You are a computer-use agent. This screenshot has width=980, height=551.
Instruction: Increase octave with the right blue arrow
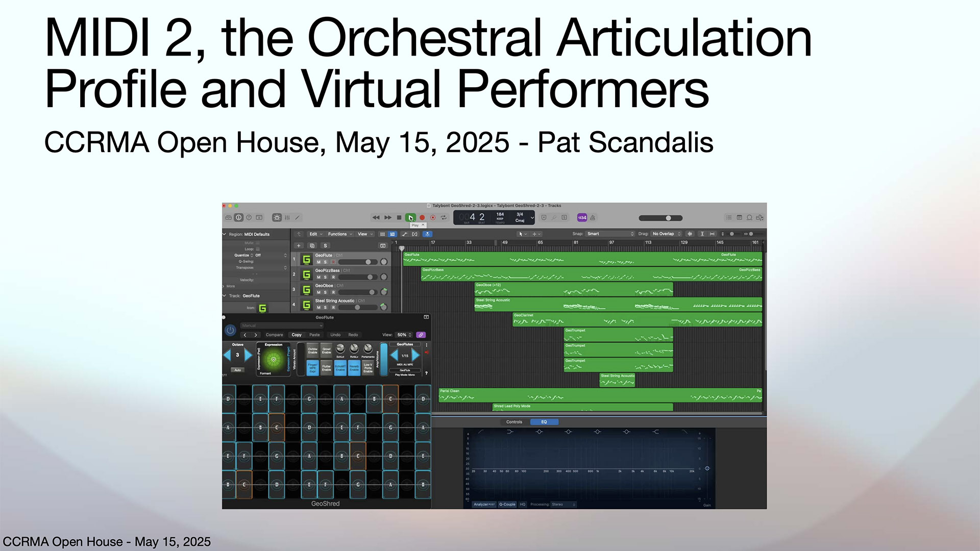[249, 355]
